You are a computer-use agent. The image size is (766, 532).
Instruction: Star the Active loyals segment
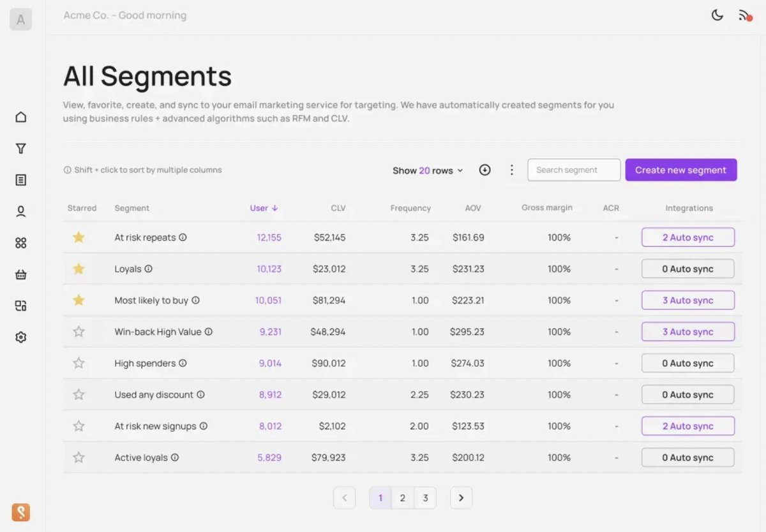click(79, 457)
